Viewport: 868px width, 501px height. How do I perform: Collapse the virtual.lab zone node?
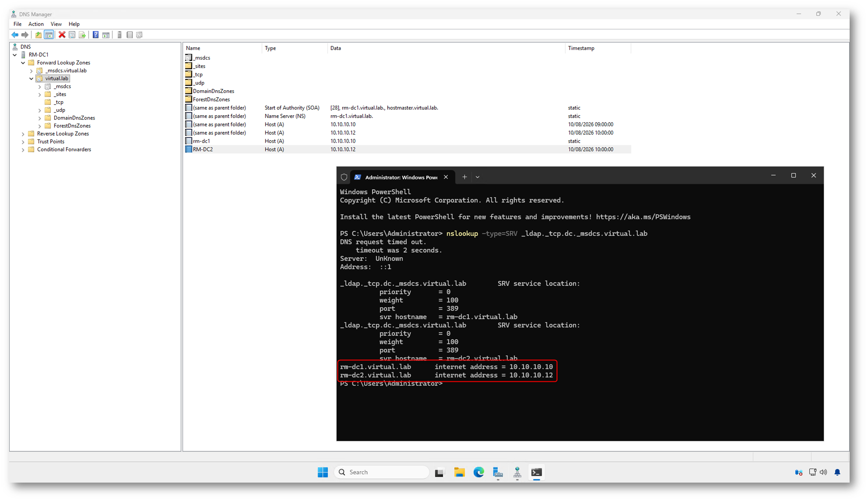coord(31,78)
